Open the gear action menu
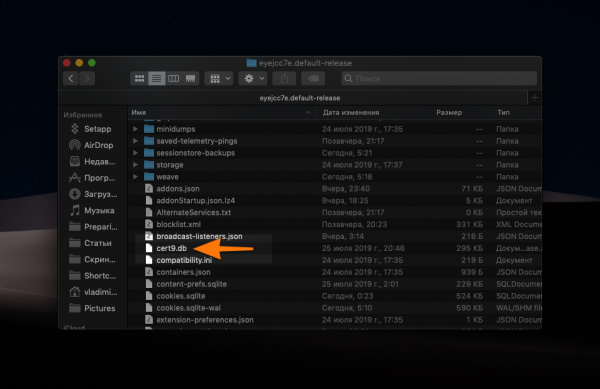The height and width of the screenshot is (389, 600). [253, 78]
